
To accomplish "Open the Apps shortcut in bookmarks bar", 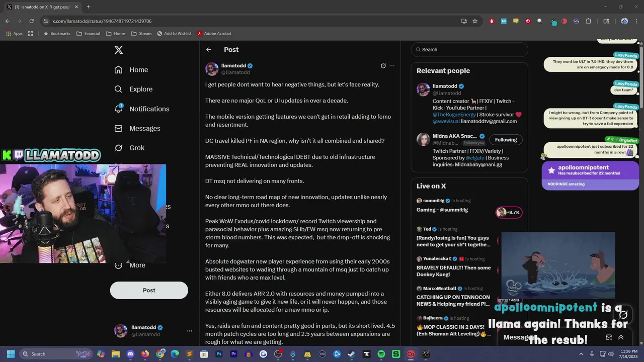I will tap(14, 34).
